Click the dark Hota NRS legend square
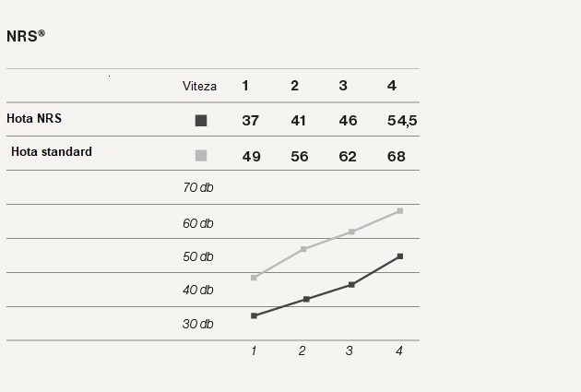The image size is (581, 392). pyautogui.click(x=201, y=121)
